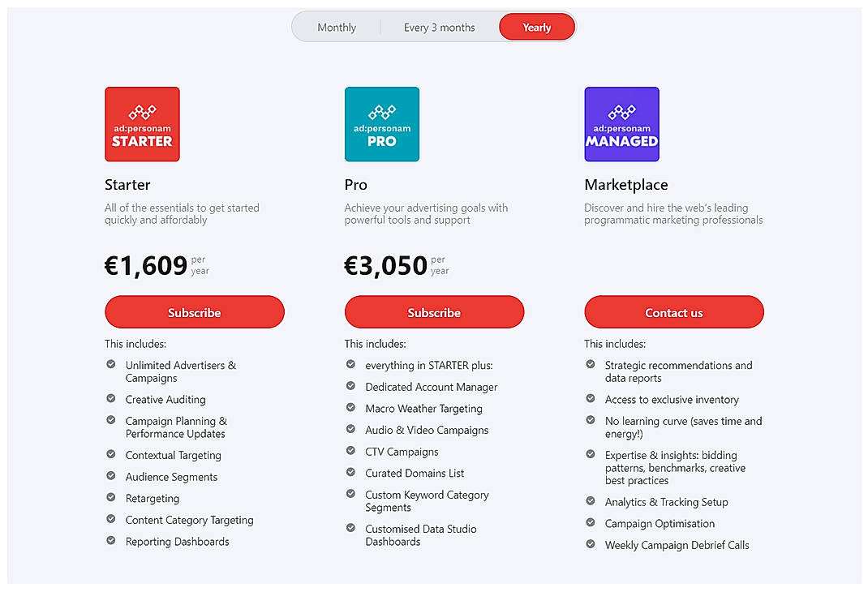
Task: Click the Pro plan title
Action: [x=355, y=185]
